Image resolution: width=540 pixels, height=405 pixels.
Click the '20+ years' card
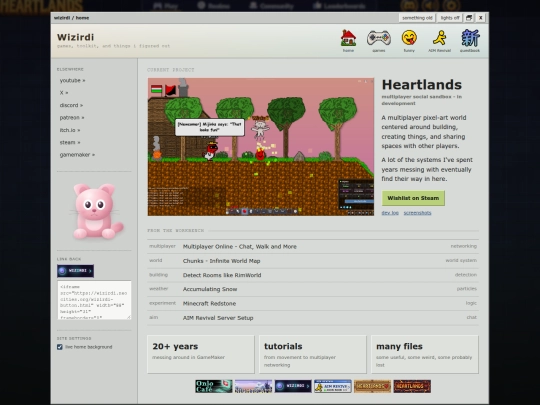pos(201,354)
